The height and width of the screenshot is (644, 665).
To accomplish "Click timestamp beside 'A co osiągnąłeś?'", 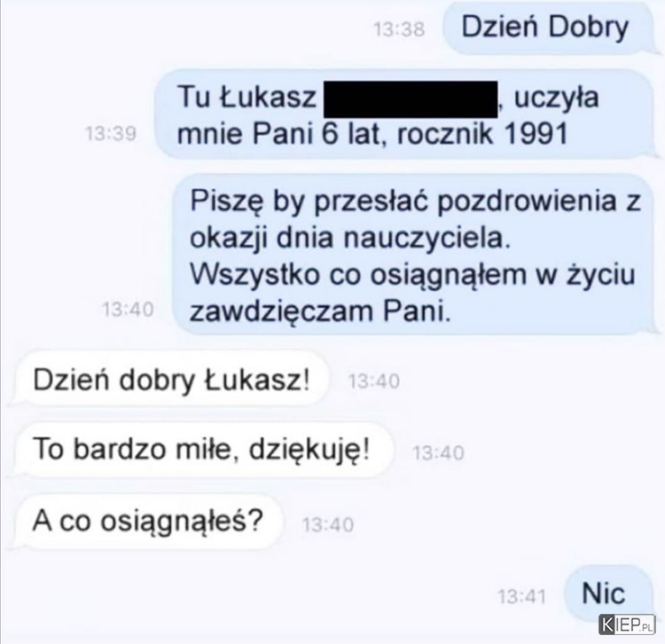I will tap(328, 525).
